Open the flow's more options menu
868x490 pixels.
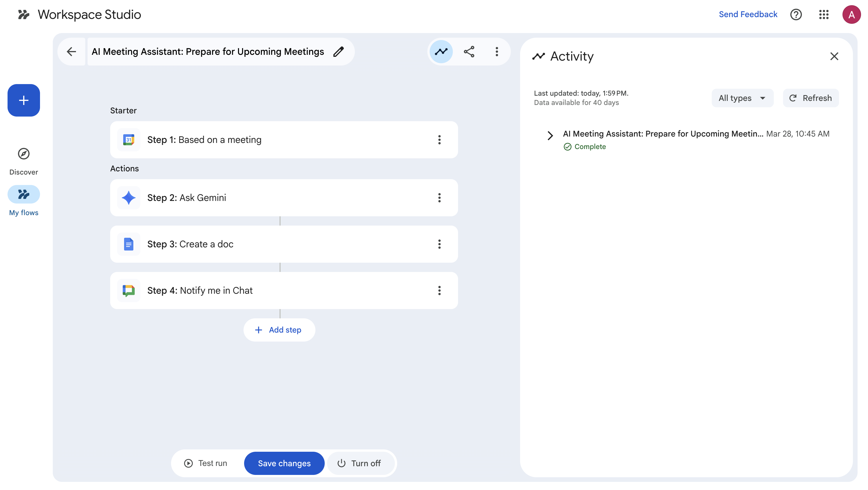(x=497, y=52)
